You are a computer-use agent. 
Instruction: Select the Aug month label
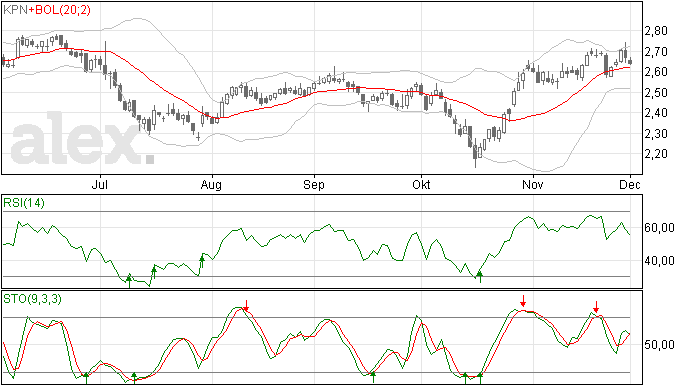tap(211, 185)
